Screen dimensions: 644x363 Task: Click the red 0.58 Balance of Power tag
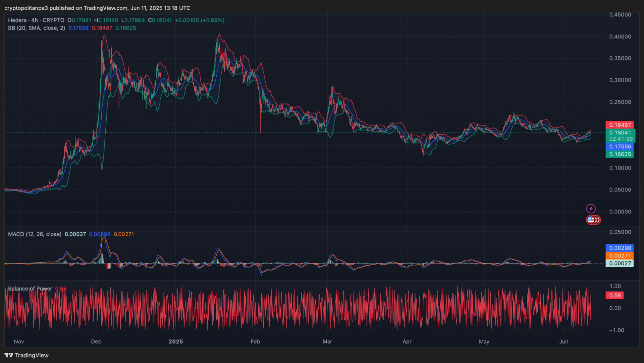click(x=614, y=295)
